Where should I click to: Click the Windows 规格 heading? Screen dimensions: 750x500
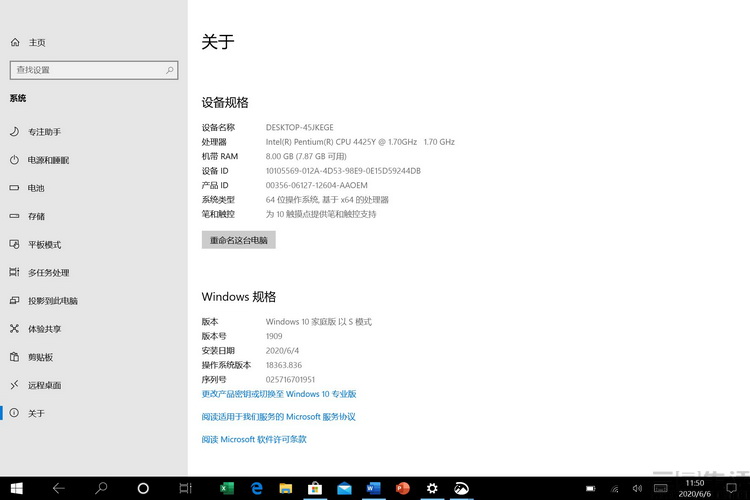pos(239,297)
